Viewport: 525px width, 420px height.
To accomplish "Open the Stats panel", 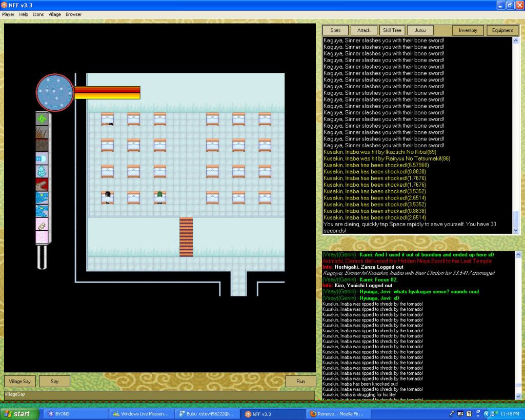I will (x=336, y=30).
